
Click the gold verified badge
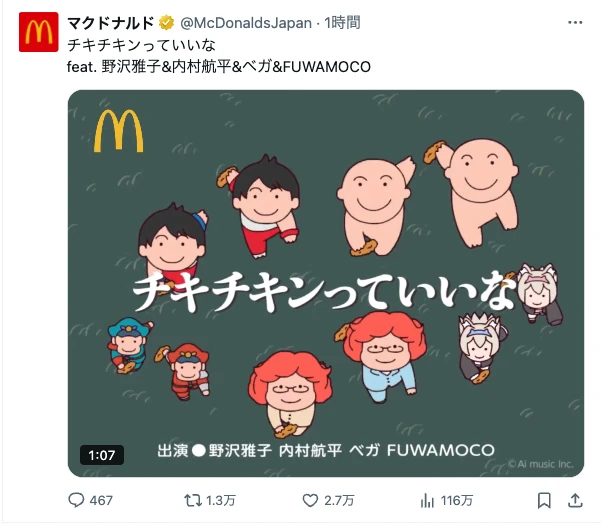166,23
